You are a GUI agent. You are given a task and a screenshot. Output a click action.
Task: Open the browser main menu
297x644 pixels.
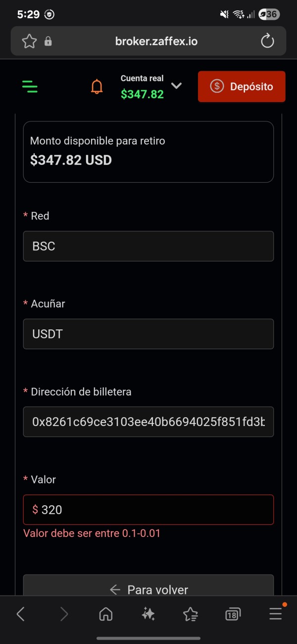point(275,614)
